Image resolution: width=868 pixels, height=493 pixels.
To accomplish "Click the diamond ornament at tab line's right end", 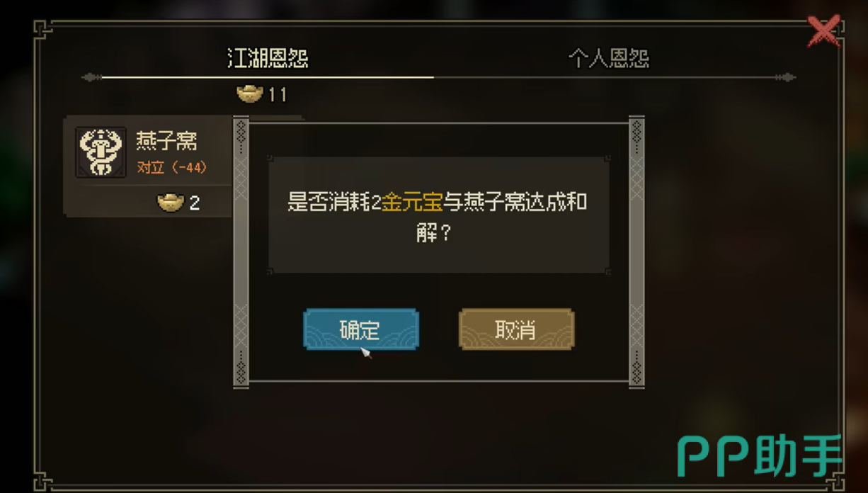I will point(784,77).
